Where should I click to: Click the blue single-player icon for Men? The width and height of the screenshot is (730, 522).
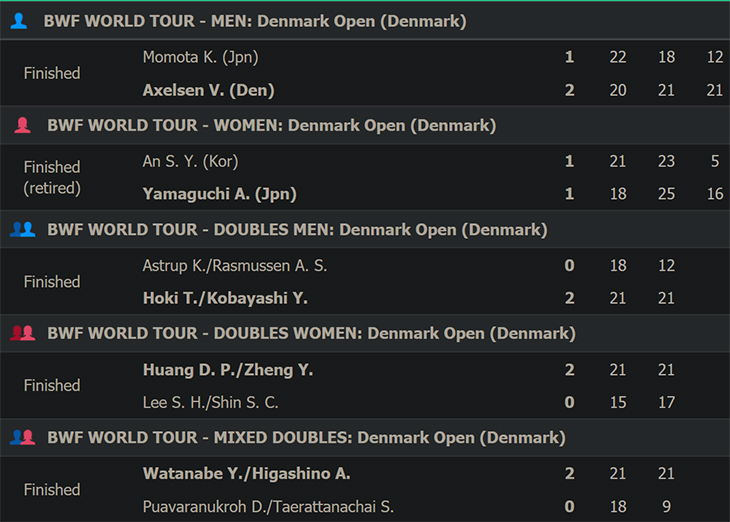tap(19, 21)
